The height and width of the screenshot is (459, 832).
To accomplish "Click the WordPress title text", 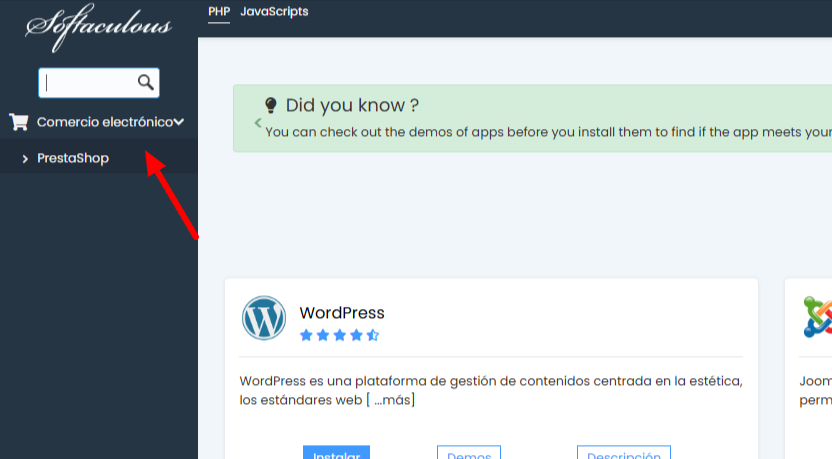I will click(342, 313).
